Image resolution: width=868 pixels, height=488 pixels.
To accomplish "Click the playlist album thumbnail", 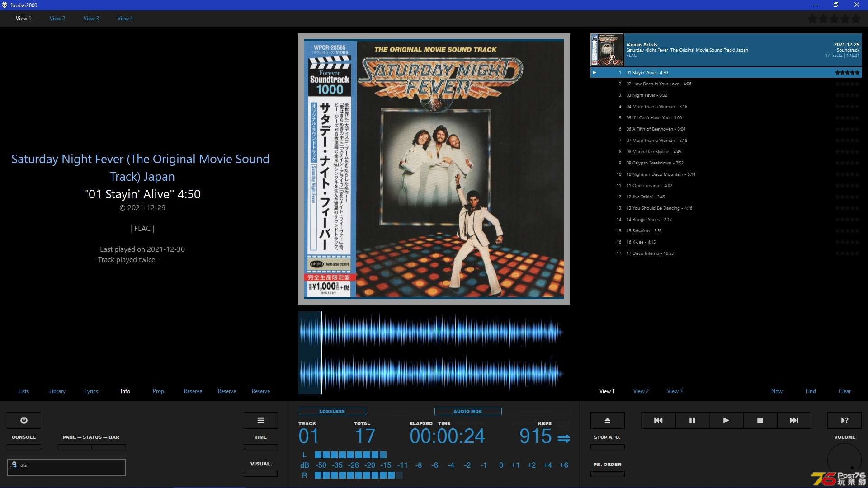I will [x=607, y=50].
